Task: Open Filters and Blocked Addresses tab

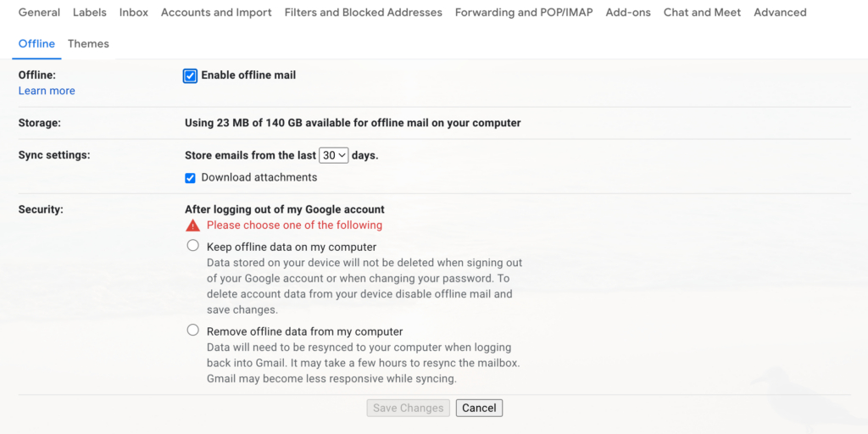Action: (x=363, y=12)
